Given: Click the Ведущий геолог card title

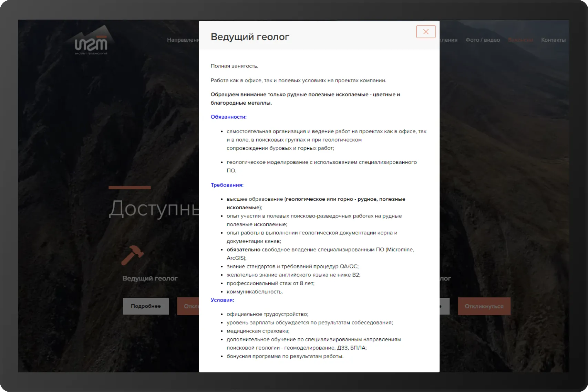Looking at the screenshot, I should click(x=150, y=278).
